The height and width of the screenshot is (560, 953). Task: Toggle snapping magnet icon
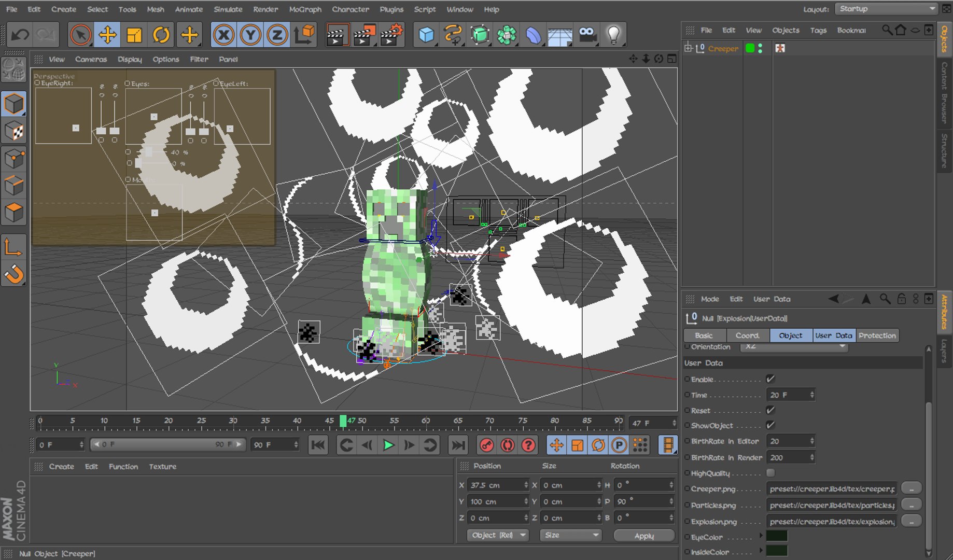13,274
